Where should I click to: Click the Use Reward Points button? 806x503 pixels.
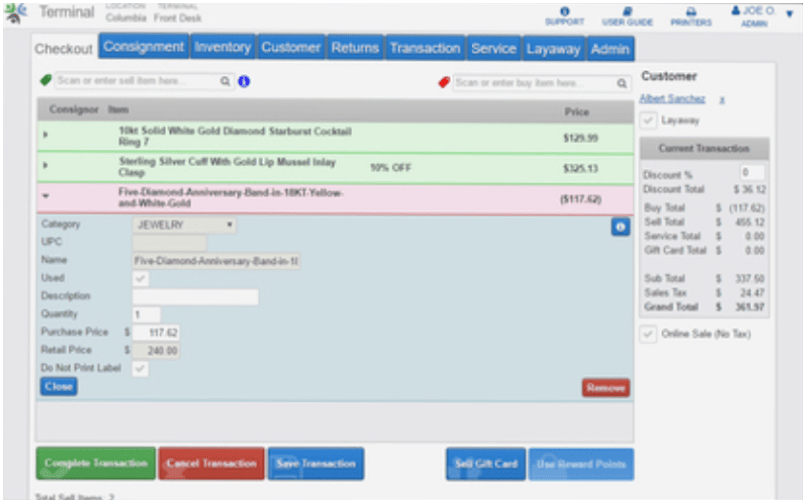tap(581, 464)
